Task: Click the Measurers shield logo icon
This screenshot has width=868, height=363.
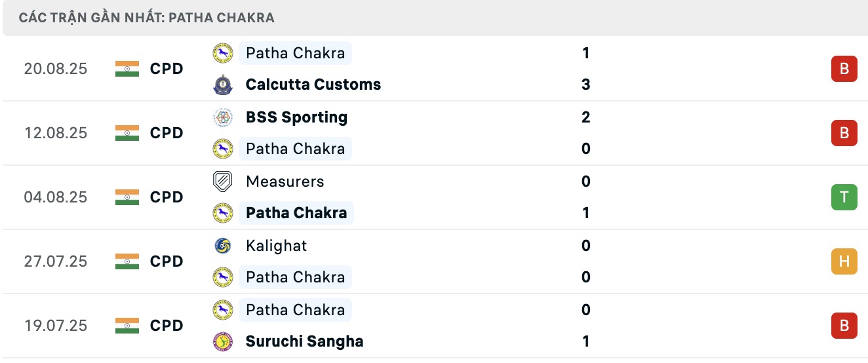Action: (x=223, y=181)
